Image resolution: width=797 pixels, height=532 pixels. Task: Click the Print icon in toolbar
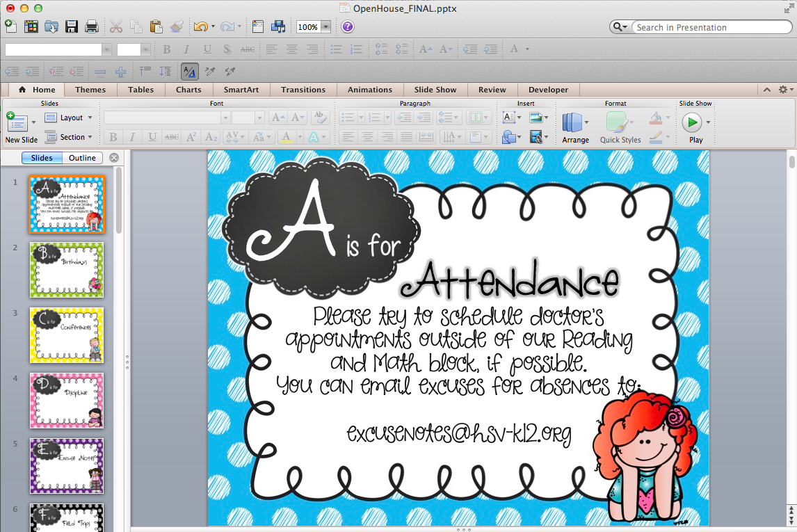92,26
